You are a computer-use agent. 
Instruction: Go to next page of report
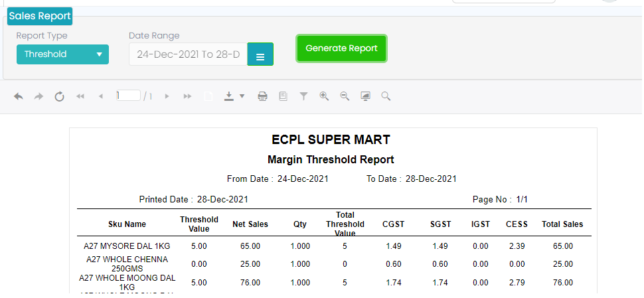167,97
